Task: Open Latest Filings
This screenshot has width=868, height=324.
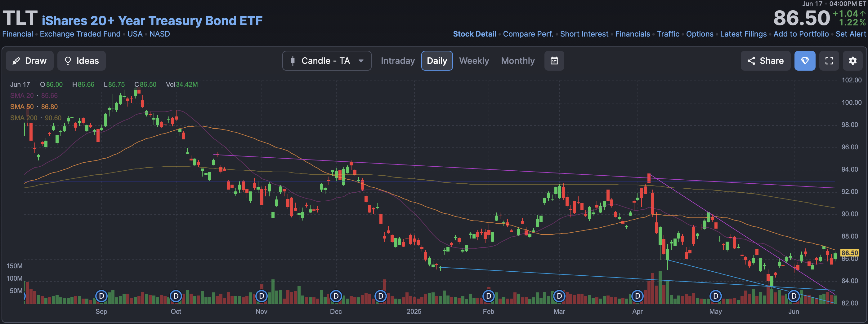Action: tap(743, 34)
